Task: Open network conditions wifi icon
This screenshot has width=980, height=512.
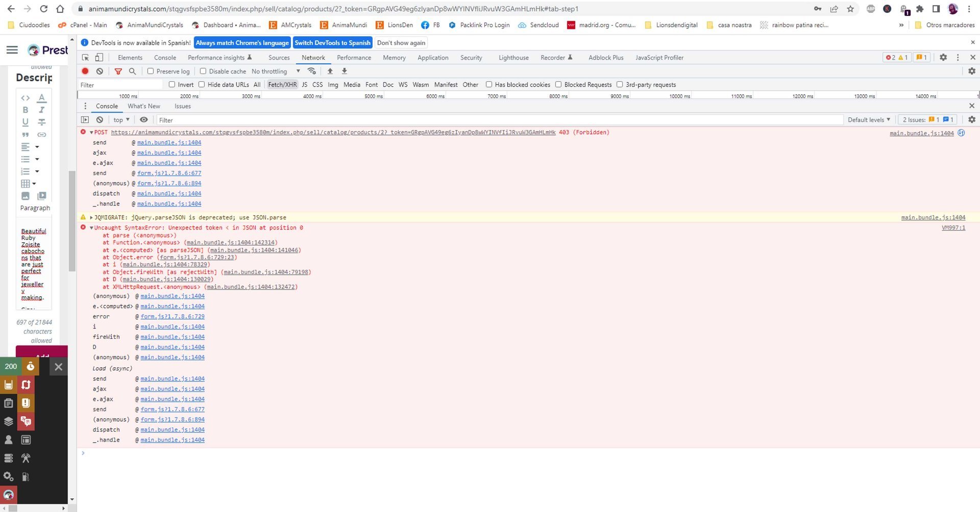Action: [311, 71]
